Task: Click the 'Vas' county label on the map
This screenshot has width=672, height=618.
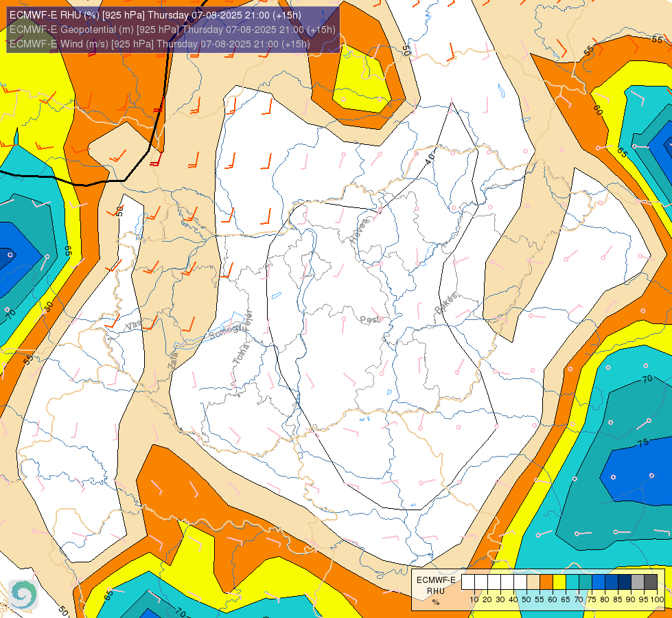Action: 133,326
